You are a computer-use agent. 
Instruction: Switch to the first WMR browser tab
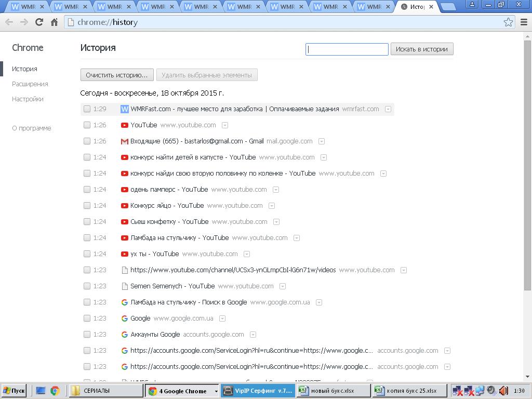pos(28,7)
